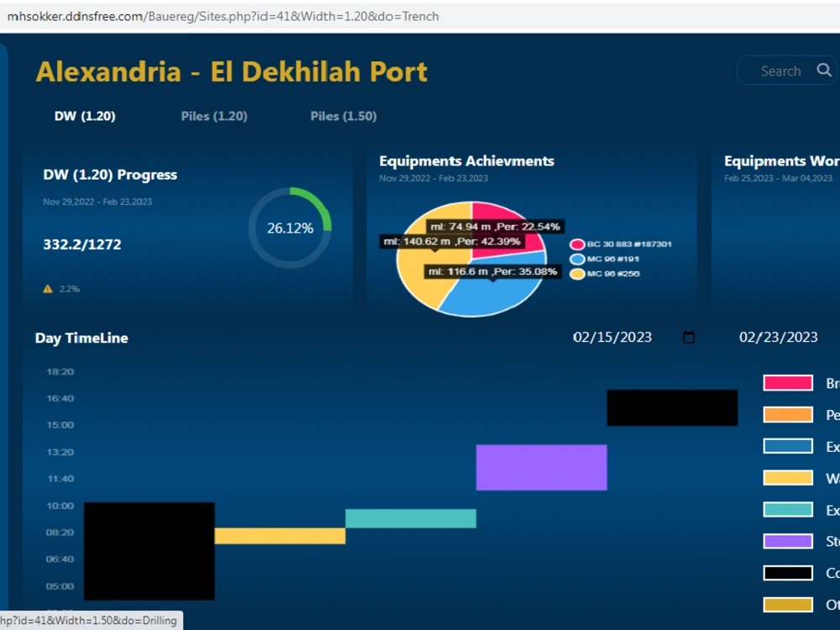Click the Drilling link preview at bottom left
Viewport: 840px width, 630px height.
tap(90, 620)
